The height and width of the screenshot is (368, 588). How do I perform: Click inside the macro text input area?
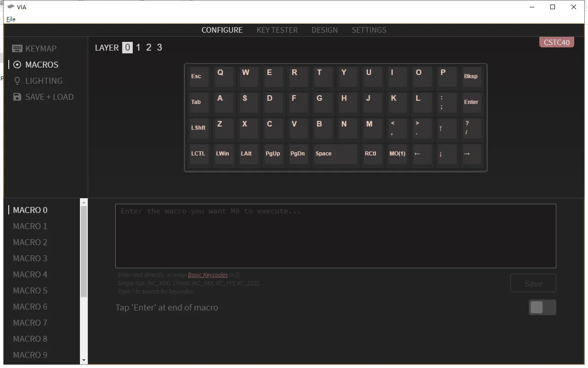[x=335, y=236]
